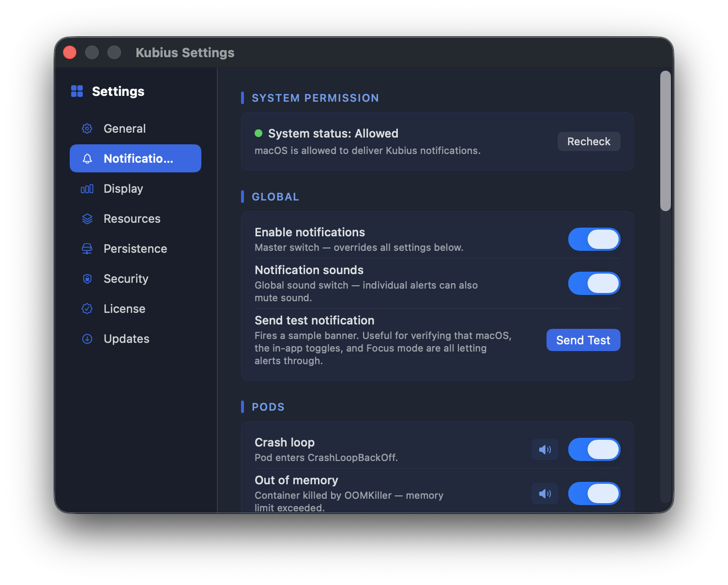
Task: Click the Recheck button
Action: (589, 141)
